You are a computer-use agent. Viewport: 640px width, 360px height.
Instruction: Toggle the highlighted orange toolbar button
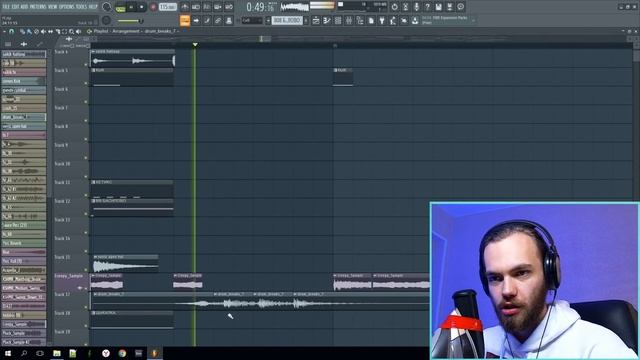(x=184, y=20)
